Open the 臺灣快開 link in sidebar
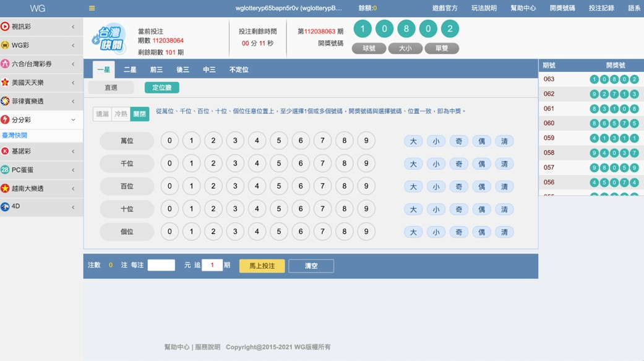Viewport: 644px width, 361px height. click(15, 135)
